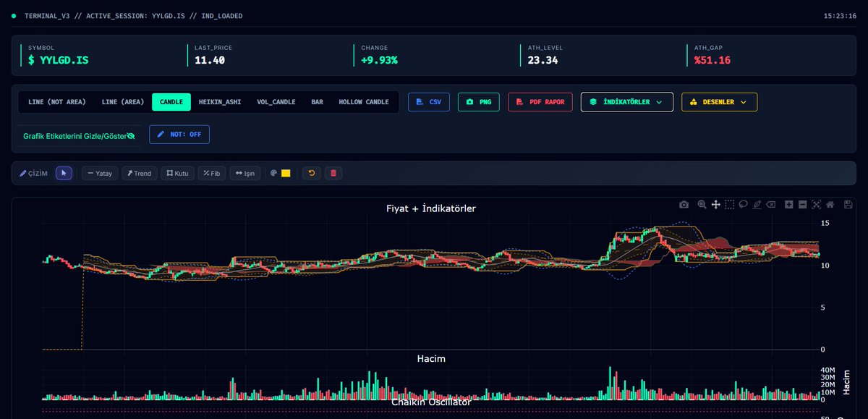The height and width of the screenshot is (419, 868).
Task: Export image with the PNG button
Action: click(479, 102)
